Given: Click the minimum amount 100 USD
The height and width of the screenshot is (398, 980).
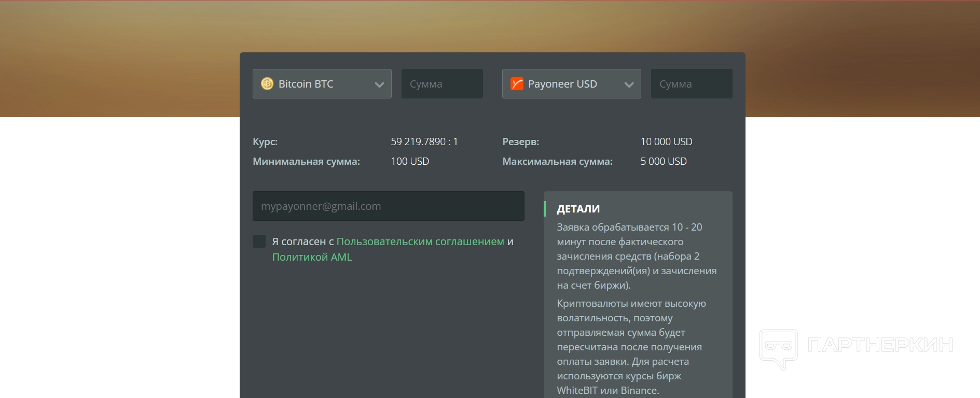Looking at the screenshot, I should click(410, 161).
